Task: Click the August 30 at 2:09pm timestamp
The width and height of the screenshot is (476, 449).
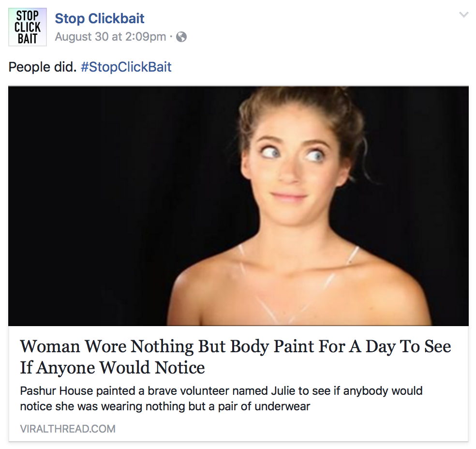Action: point(110,37)
